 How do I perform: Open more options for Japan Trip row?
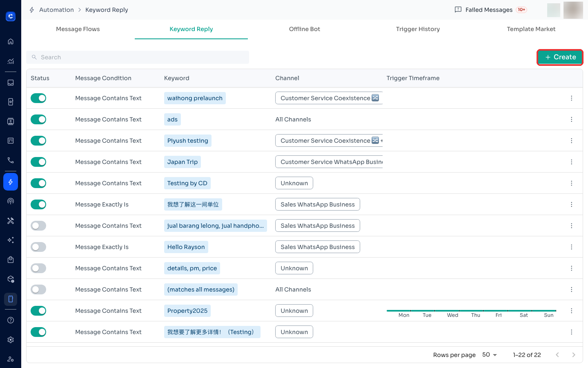coord(571,162)
